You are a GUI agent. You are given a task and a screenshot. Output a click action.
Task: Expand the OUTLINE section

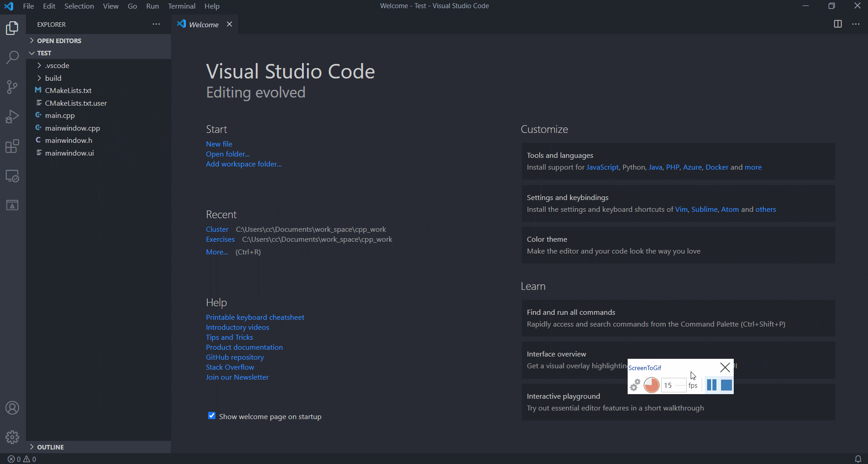pos(98,447)
